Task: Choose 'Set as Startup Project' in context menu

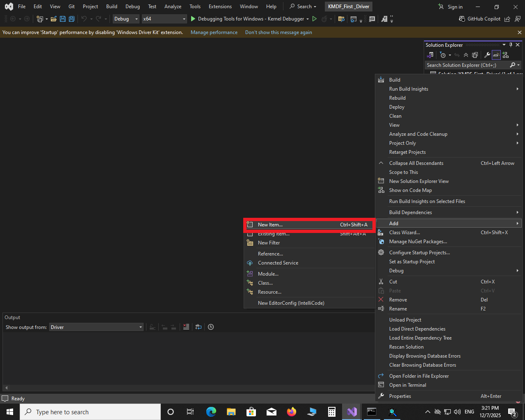Action: tap(412, 262)
